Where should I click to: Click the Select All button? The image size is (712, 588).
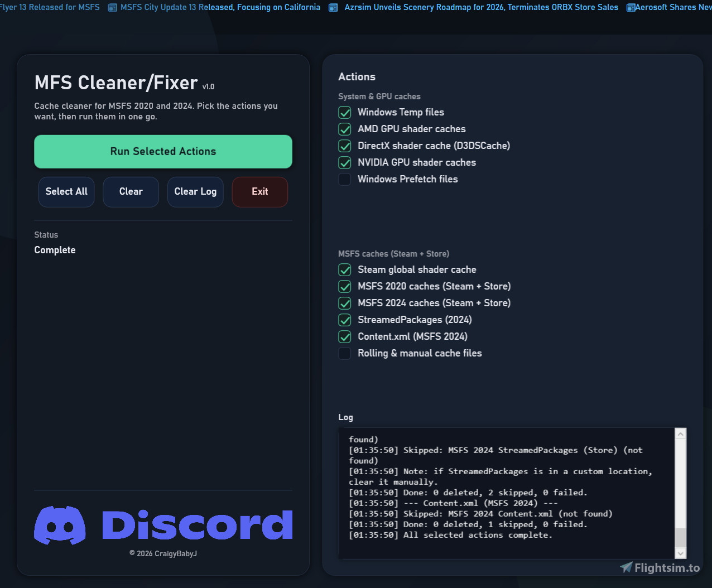coord(66,192)
